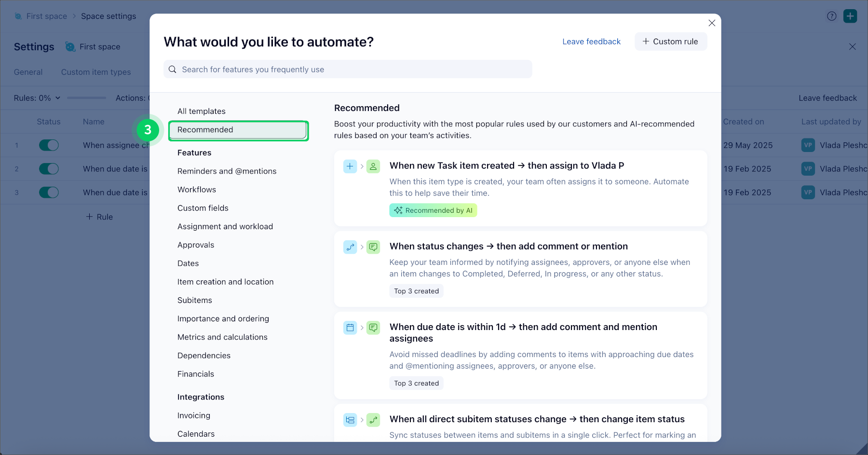Click the assignee person icon on Task rule
Image resolution: width=868 pixels, height=455 pixels.
tap(373, 166)
